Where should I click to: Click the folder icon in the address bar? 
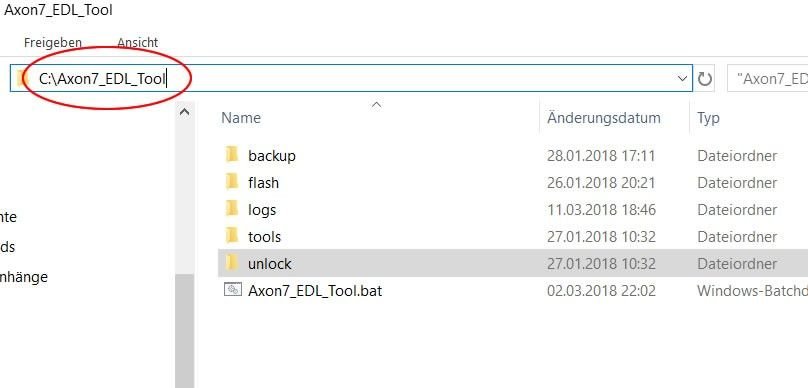pos(21,78)
